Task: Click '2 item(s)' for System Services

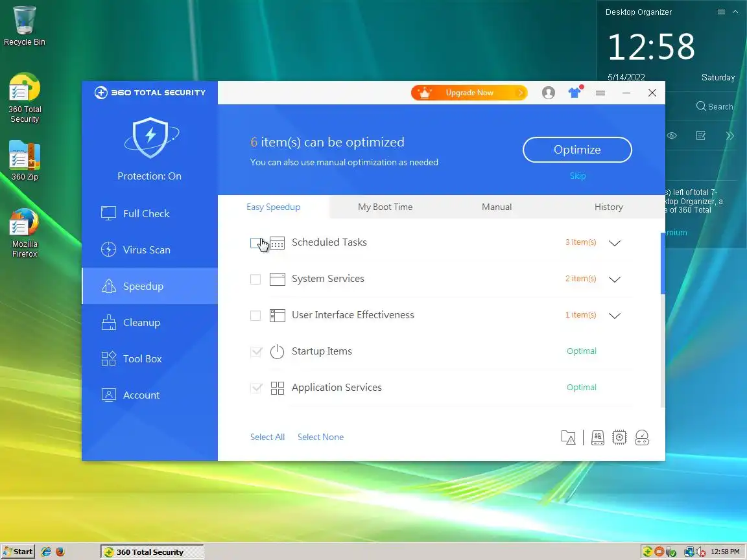Action: [x=580, y=278]
